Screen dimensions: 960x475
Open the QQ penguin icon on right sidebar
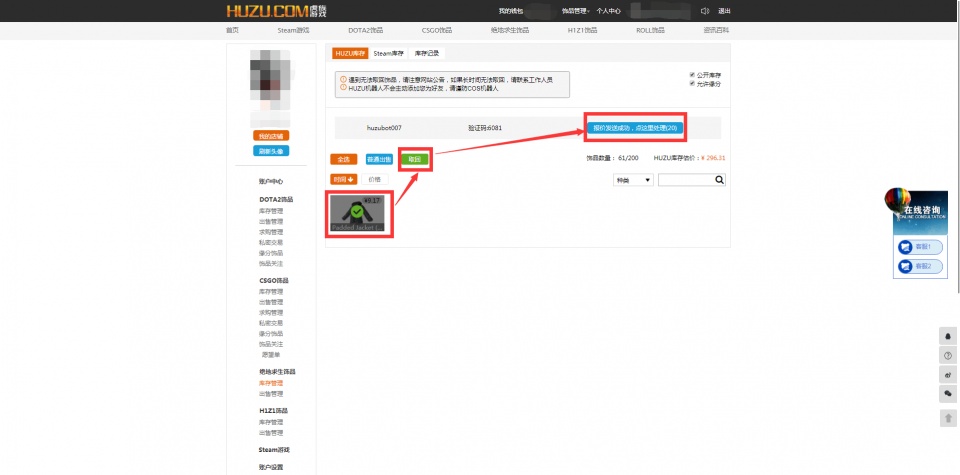948,336
